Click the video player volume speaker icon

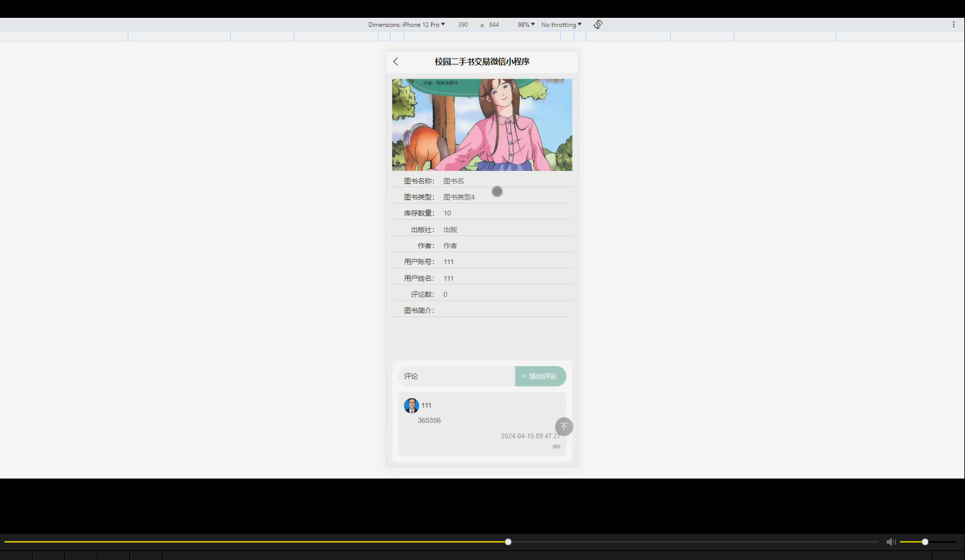point(891,542)
